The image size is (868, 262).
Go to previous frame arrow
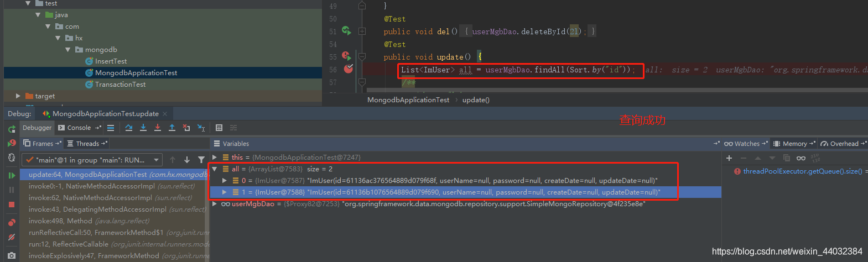[x=173, y=160]
